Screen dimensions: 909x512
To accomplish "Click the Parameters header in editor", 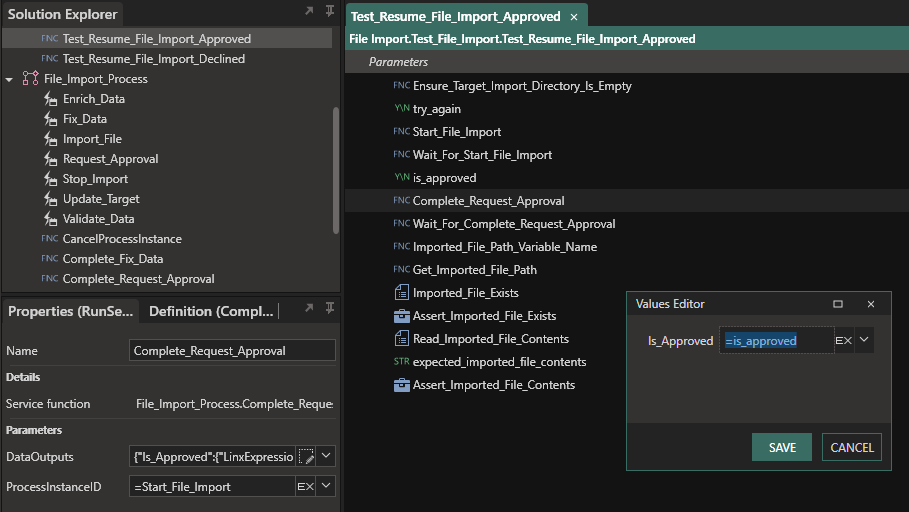I will (398, 61).
